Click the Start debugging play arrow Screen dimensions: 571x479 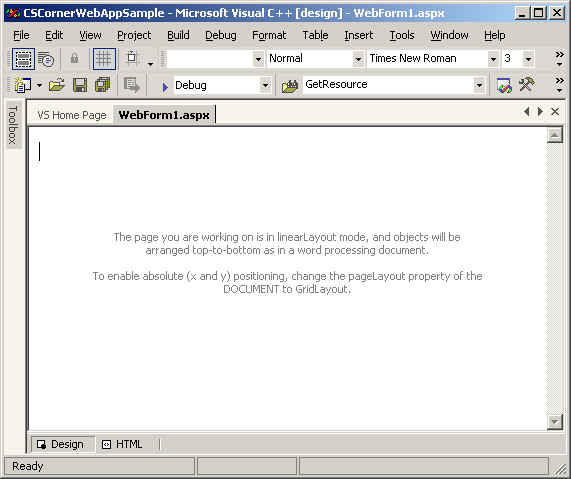pos(165,87)
